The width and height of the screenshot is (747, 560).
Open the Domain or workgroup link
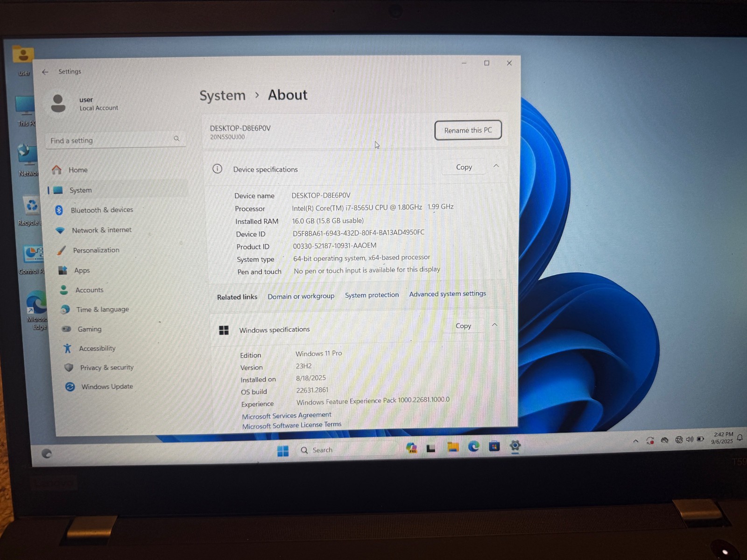pos(301,296)
